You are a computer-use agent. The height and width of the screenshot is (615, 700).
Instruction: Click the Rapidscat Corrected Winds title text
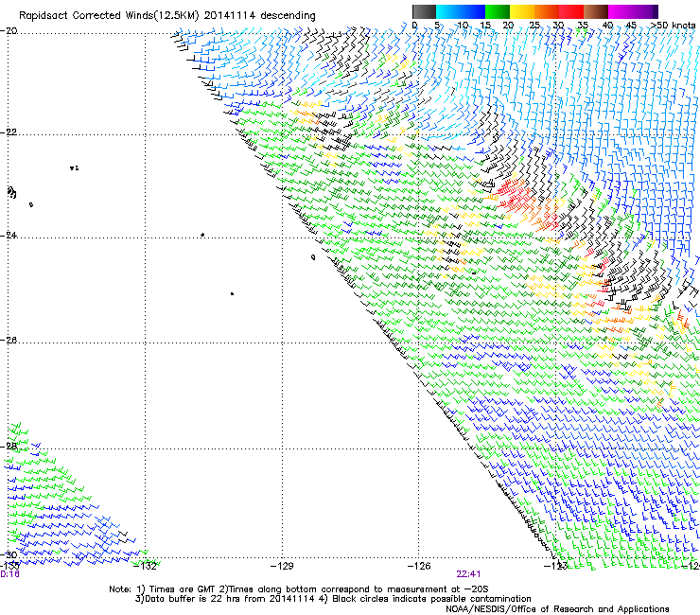pos(167,16)
